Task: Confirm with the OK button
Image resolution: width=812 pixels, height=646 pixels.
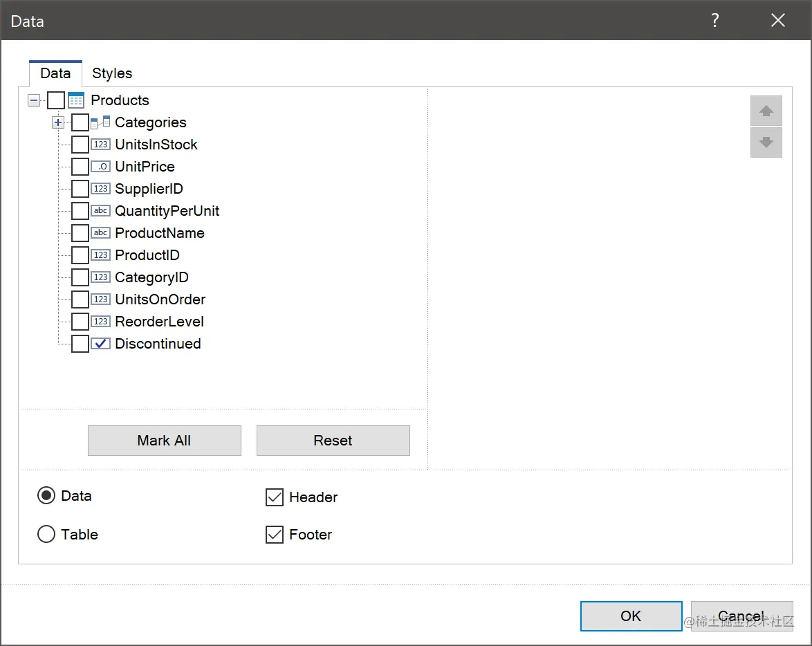Action: 631,616
